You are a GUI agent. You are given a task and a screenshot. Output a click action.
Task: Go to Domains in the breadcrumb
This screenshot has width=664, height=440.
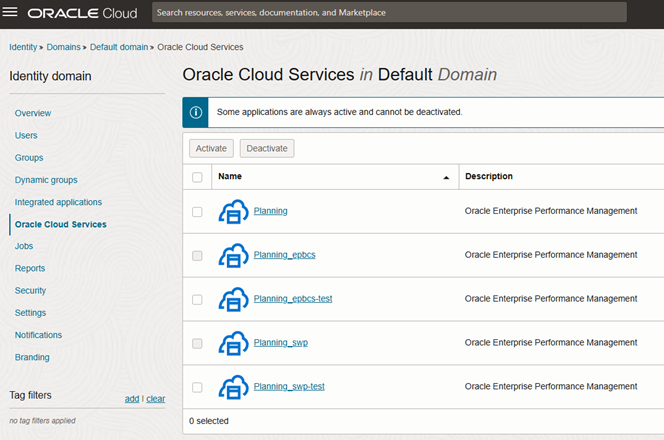click(64, 47)
